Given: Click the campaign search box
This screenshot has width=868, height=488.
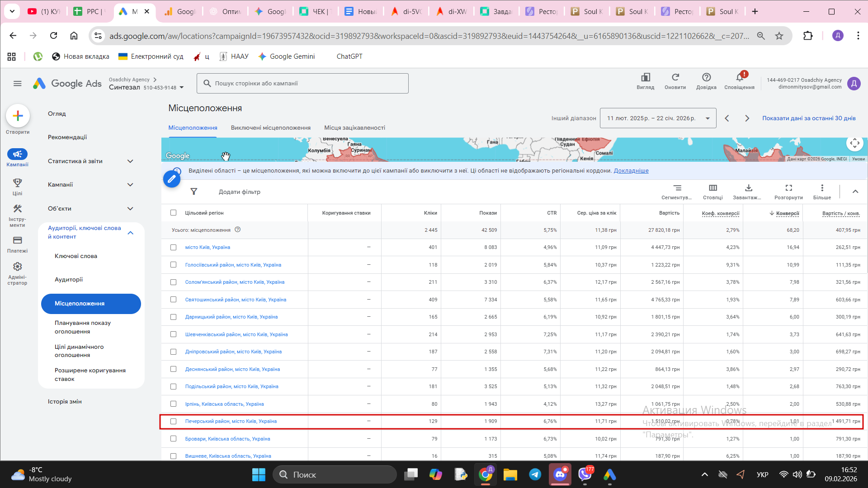Looking at the screenshot, I should point(302,84).
